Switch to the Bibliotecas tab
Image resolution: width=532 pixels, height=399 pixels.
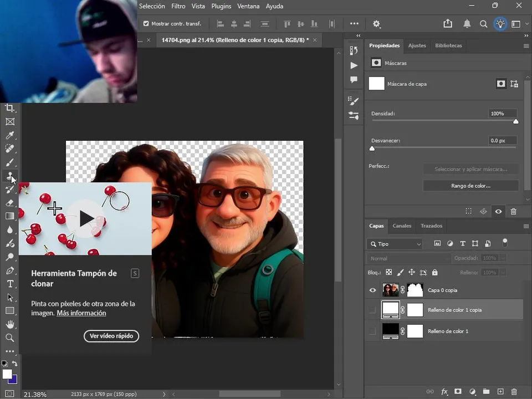pyautogui.click(x=448, y=45)
